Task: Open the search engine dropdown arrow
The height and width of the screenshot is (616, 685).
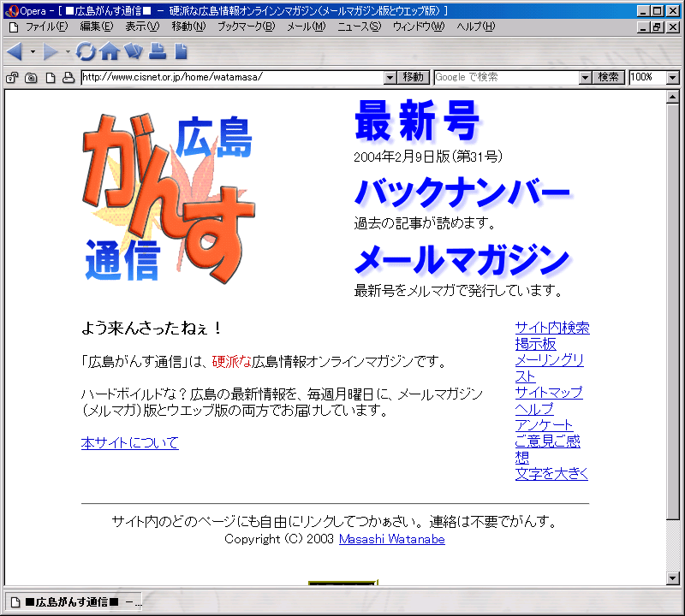Action: (x=586, y=78)
